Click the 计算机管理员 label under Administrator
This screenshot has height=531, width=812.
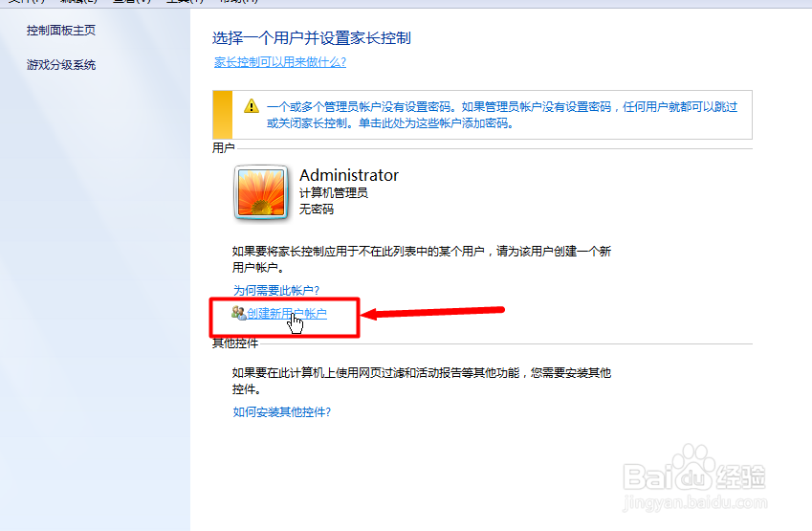[334, 192]
